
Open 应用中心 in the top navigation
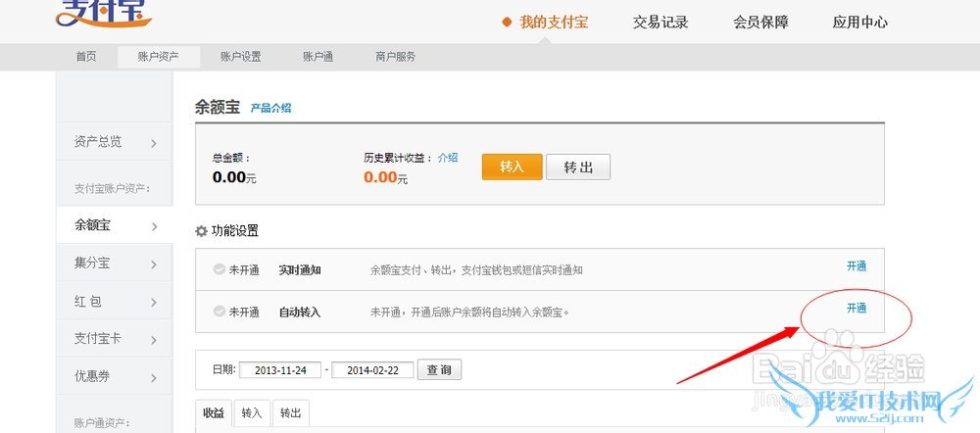(860, 23)
